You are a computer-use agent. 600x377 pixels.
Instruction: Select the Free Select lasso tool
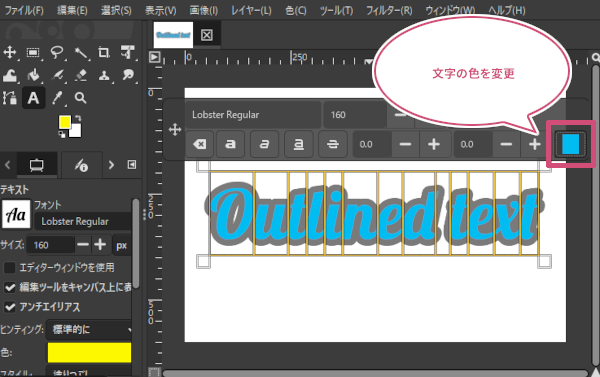(57, 52)
